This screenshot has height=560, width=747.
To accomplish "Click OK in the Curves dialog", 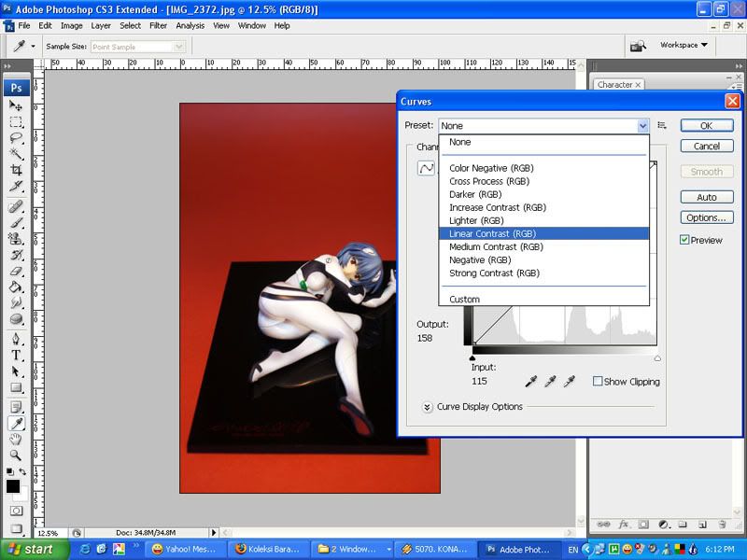I will pyautogui.click(x=707, y=126).
